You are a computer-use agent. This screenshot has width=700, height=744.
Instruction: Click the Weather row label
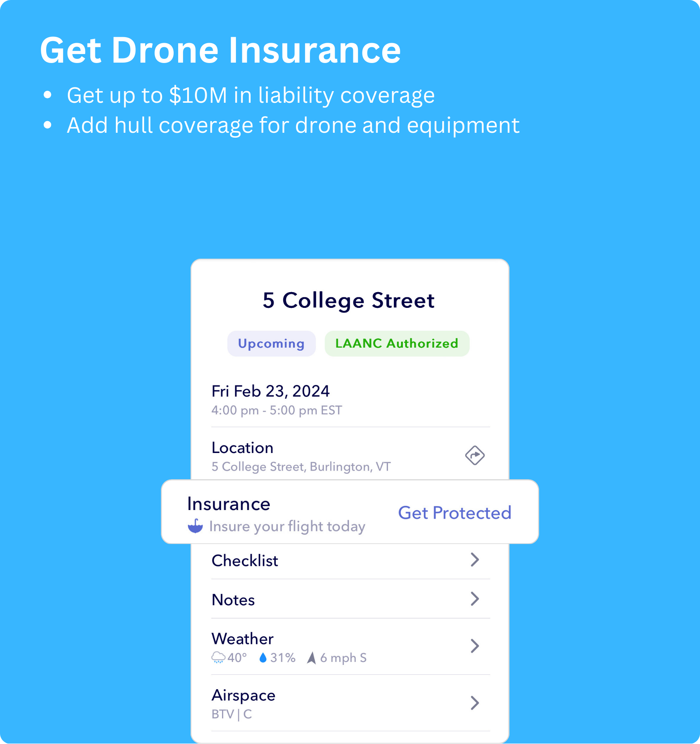(242, 639)
